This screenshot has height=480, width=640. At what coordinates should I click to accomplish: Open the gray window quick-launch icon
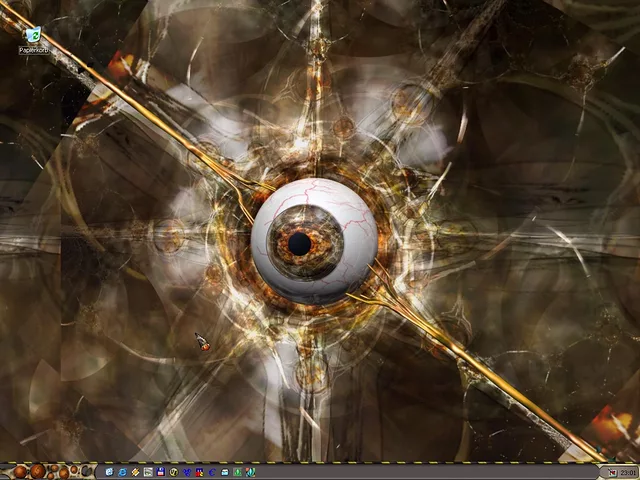[x=148, y=471]
